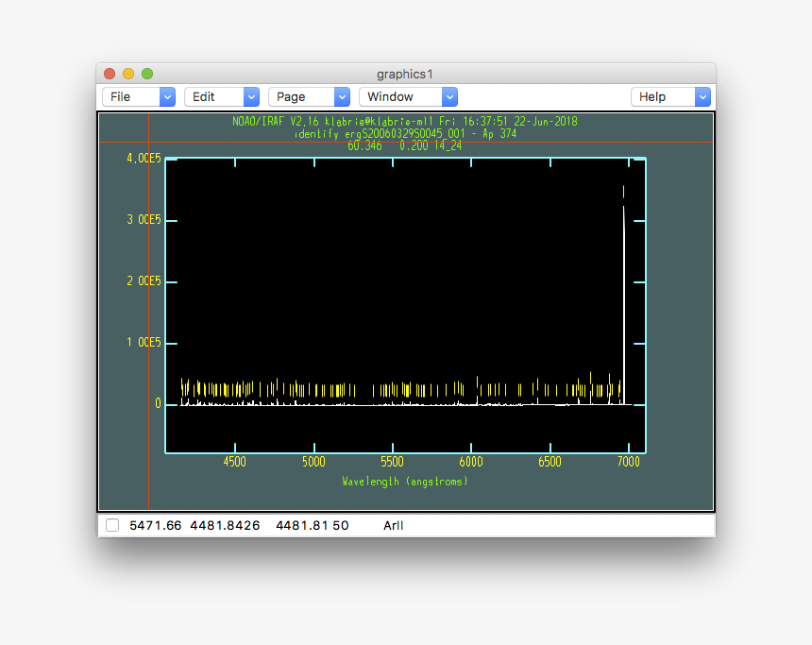Click the green zoom button on the window

pyautogui.click(x=146, y=73)
